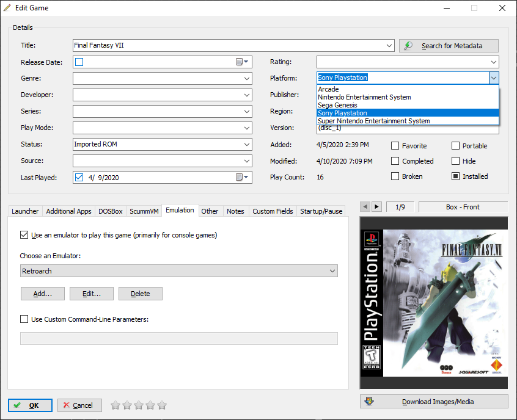The width and height of the screenshot is (517, 420).
Task: Click the Add... emulator button
Action: 43,294
